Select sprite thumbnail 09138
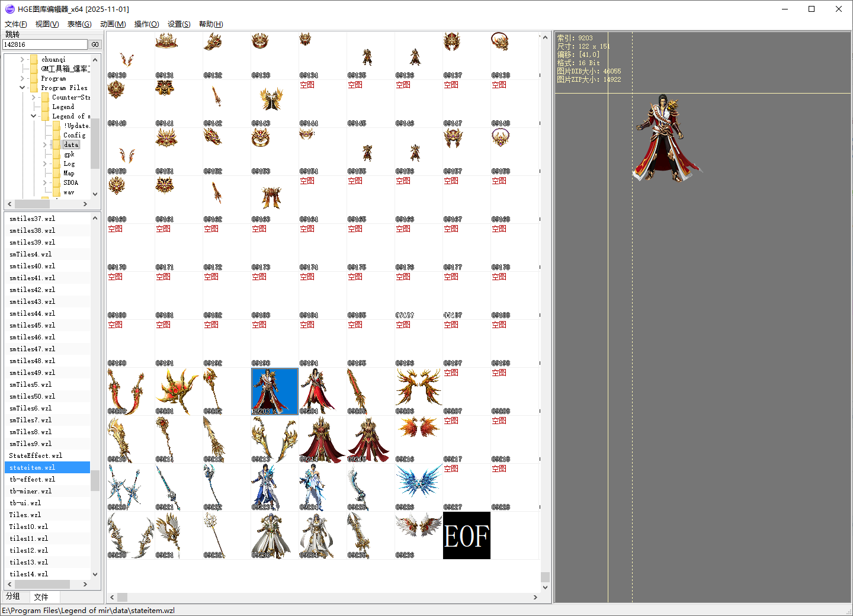Image resolution: width=853 pixels, height=616 pixels. tap(514, 55)
